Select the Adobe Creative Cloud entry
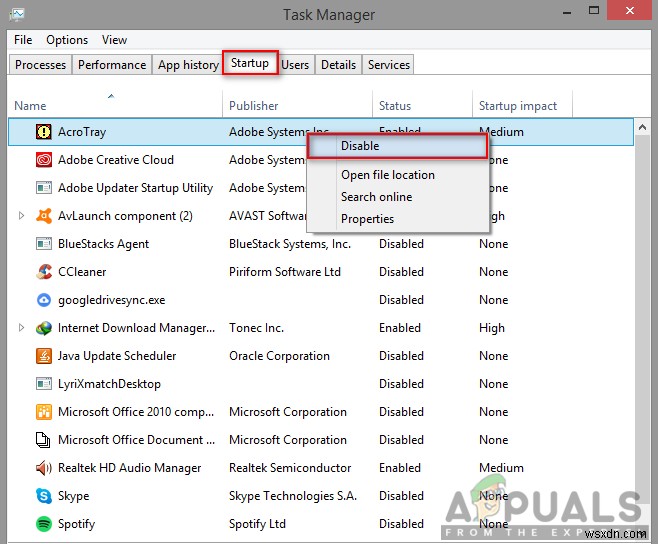 coord(116,160)
